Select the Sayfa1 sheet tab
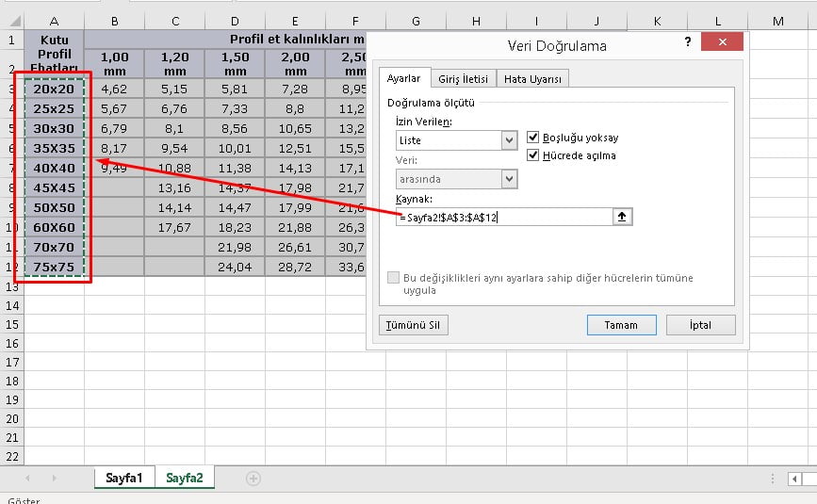Image resolution: width=817 pixels, height=504 pixels. coord(124,479)
